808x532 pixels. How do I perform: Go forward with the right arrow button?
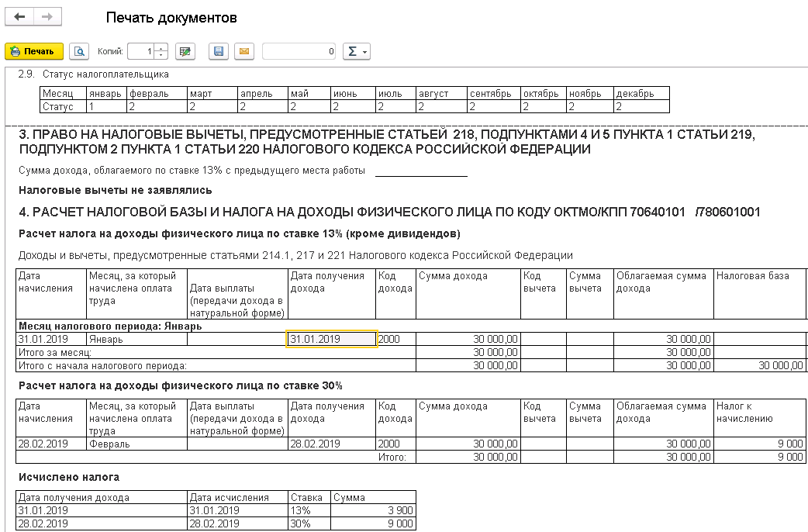(47, 16)
